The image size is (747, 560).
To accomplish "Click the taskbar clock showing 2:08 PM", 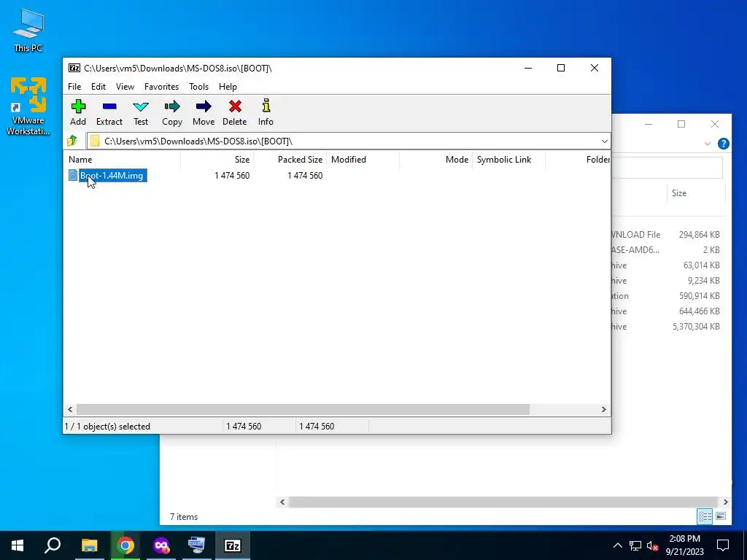I will 684,545.
